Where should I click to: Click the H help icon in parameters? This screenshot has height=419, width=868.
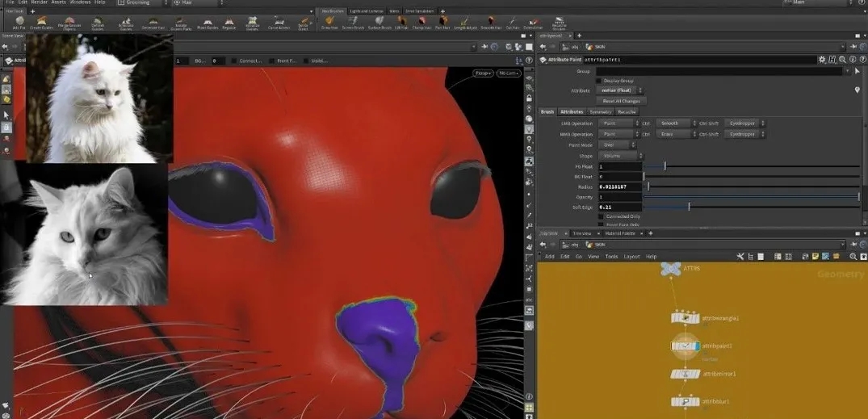832,59
